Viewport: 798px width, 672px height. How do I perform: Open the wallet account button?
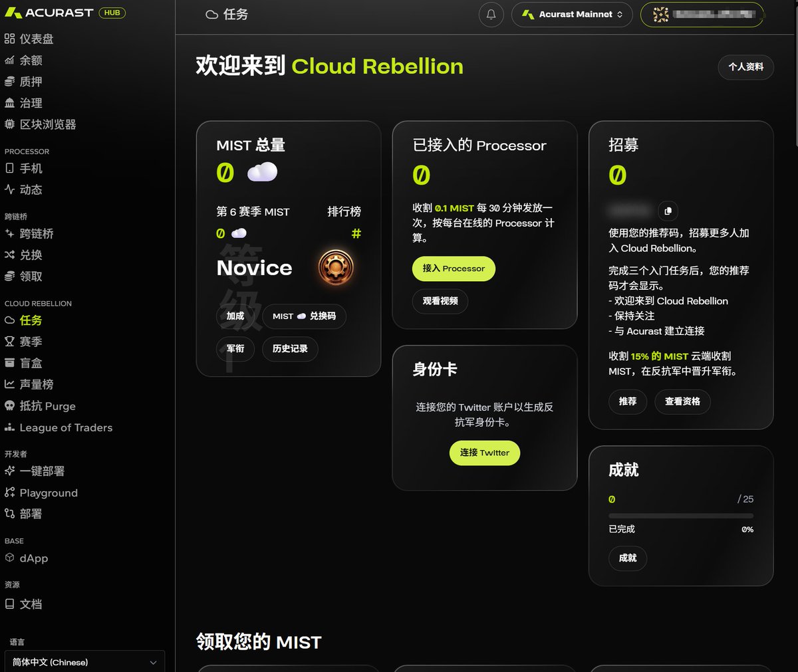[x=702, y=15]
